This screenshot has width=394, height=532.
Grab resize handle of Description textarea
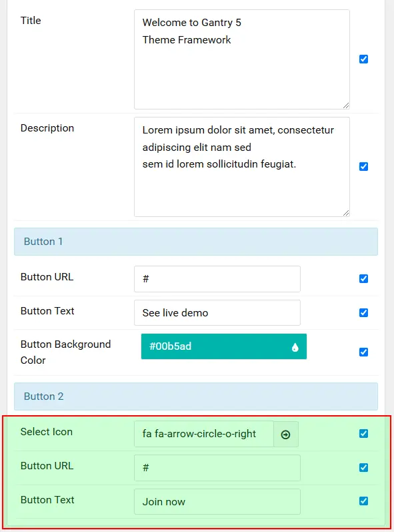point(345,213)
